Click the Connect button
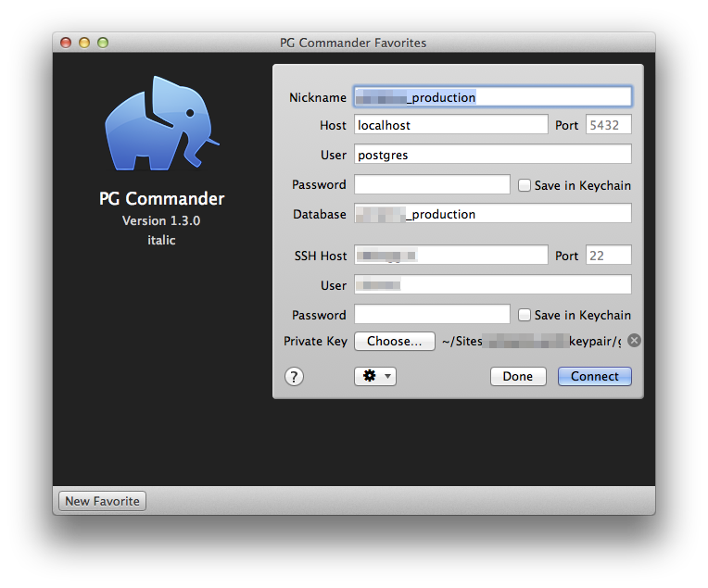 tap(595, 376)
